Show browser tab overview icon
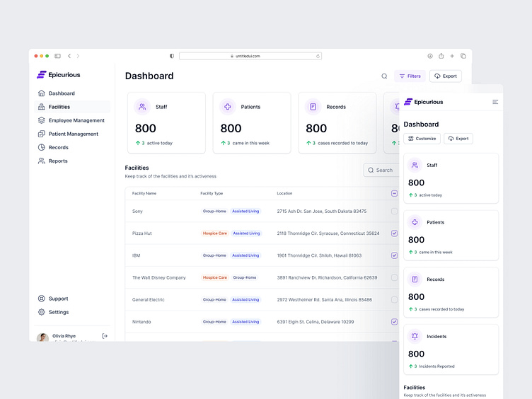 [463, 56]
